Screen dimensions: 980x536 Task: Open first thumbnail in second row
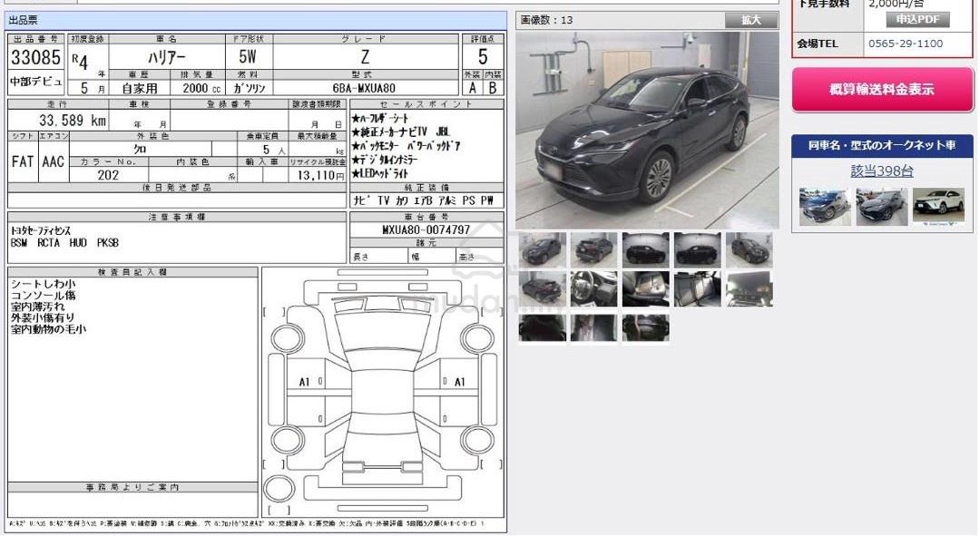click(542, 288)
